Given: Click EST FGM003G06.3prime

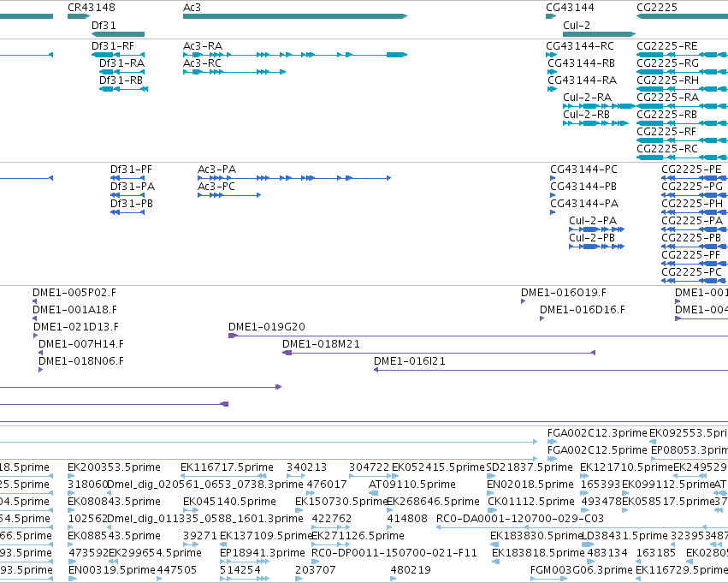Looking at the screenshot, I should coord(582,570).
